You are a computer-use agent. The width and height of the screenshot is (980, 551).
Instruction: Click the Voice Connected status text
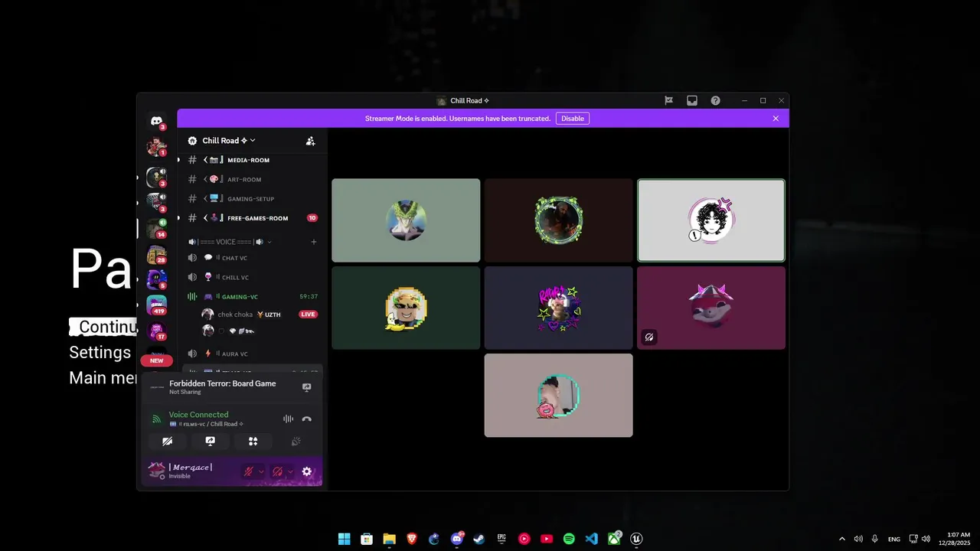[198, 415]
